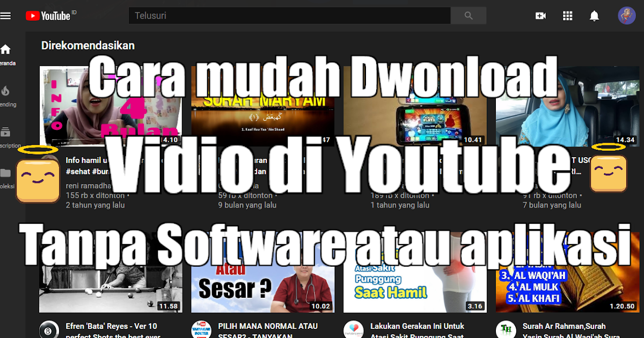This screenshot has width=644, height=338.
Task: Click the search magnifier button
Action: [x=468, y=16]
